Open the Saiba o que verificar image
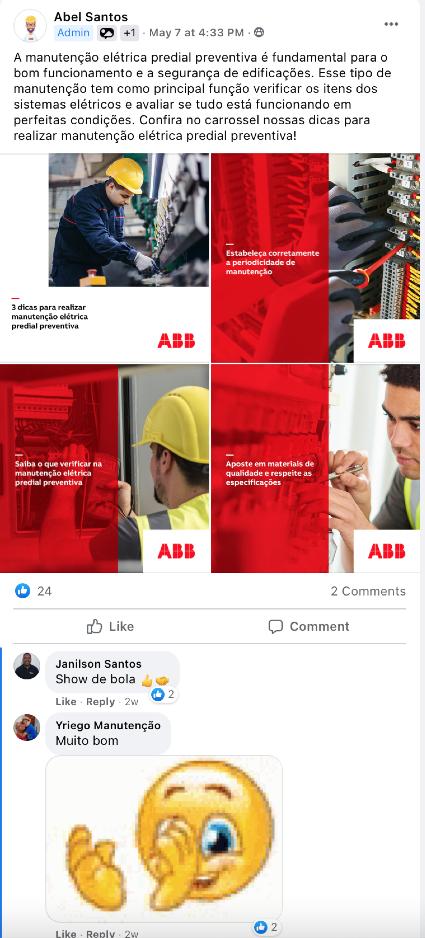The image size is (425, 938). coord(105,468)
